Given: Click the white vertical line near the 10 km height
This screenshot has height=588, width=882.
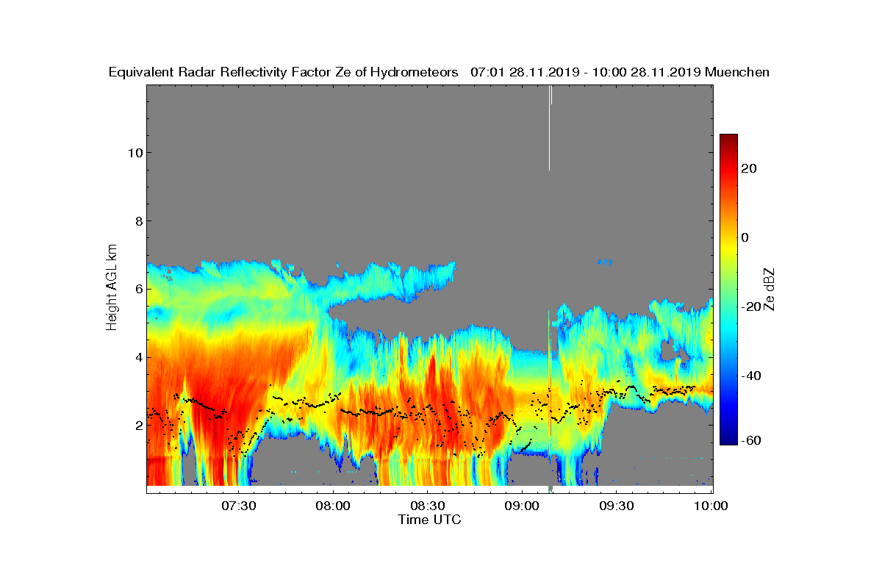Looking at the screenshot, I should (x=550, y=128).
